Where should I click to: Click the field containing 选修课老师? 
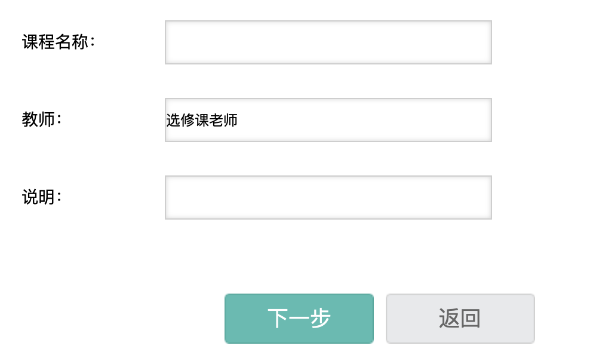click(x=328, y=120)
